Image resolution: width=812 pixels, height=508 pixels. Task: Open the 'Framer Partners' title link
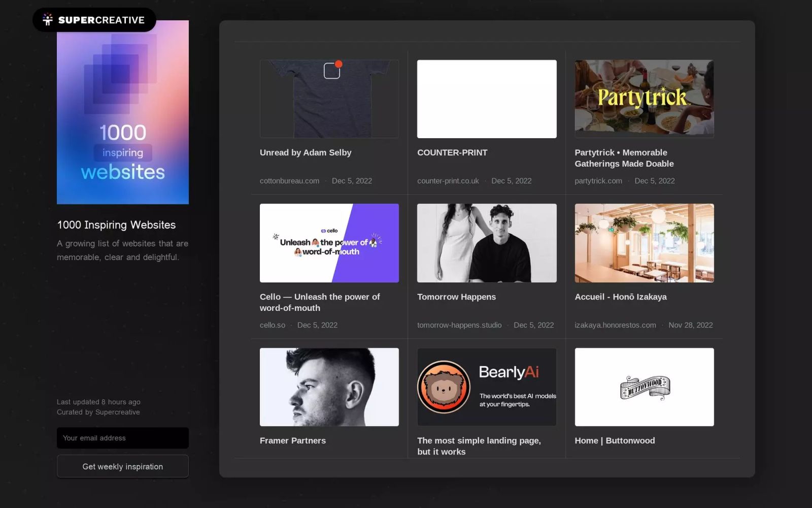coord(293,440)
